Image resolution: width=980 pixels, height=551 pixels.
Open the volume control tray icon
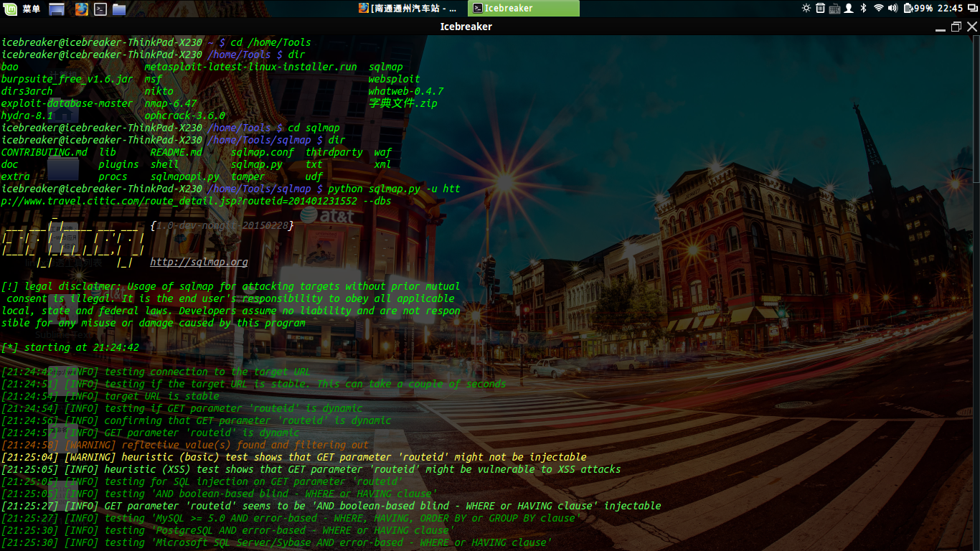tap(892, 9)
